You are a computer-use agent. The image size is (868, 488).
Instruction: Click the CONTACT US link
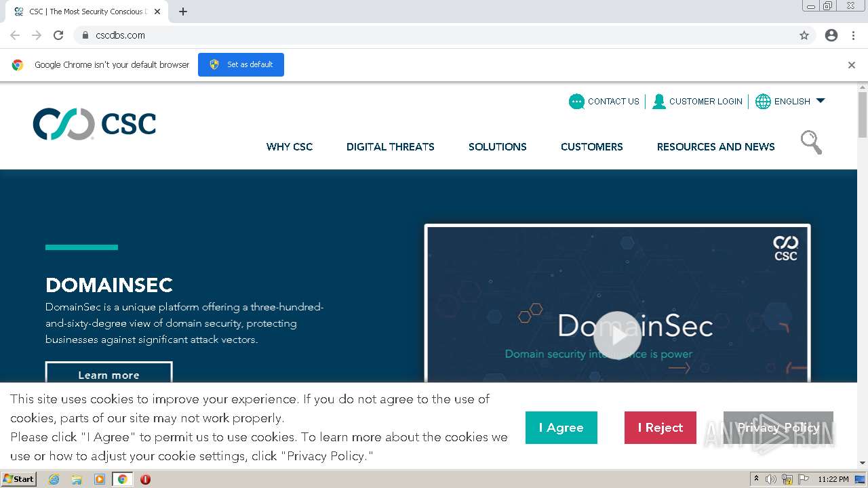[614, 102]
